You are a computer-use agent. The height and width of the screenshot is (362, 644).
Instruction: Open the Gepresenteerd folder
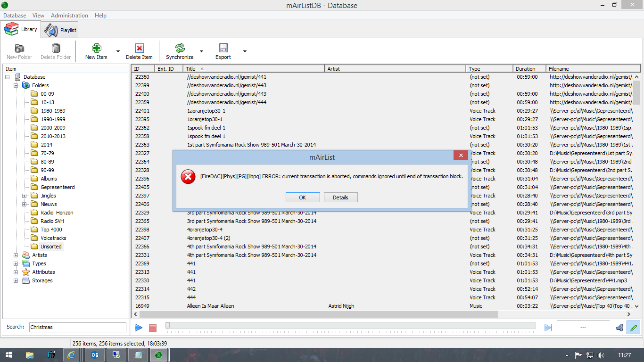click(x=58, y=187)
